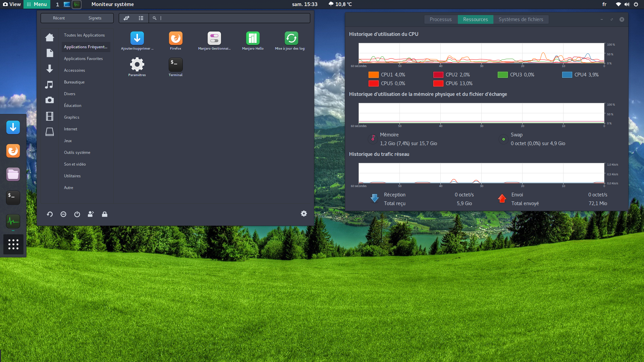Open terminal from the dock
The height and width of the screenshot is (362, 644).
coord(13,198)
